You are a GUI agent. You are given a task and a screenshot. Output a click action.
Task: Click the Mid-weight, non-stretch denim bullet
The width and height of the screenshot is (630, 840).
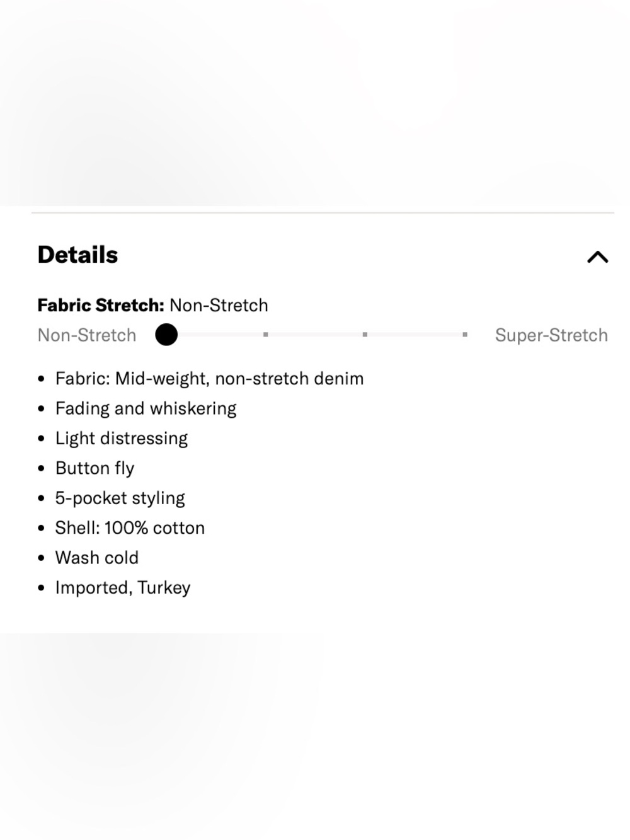pyautogui.click(x=209, y=379)
